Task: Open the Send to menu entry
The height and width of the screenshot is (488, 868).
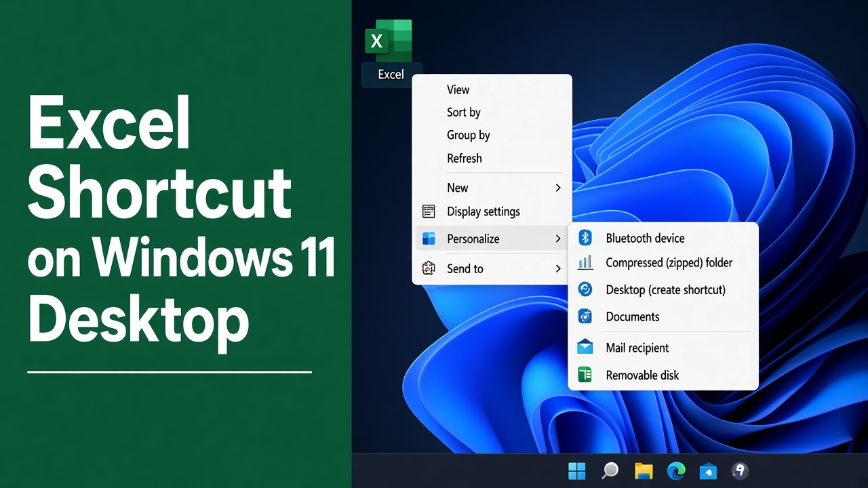Action: [x=492, y=268]
